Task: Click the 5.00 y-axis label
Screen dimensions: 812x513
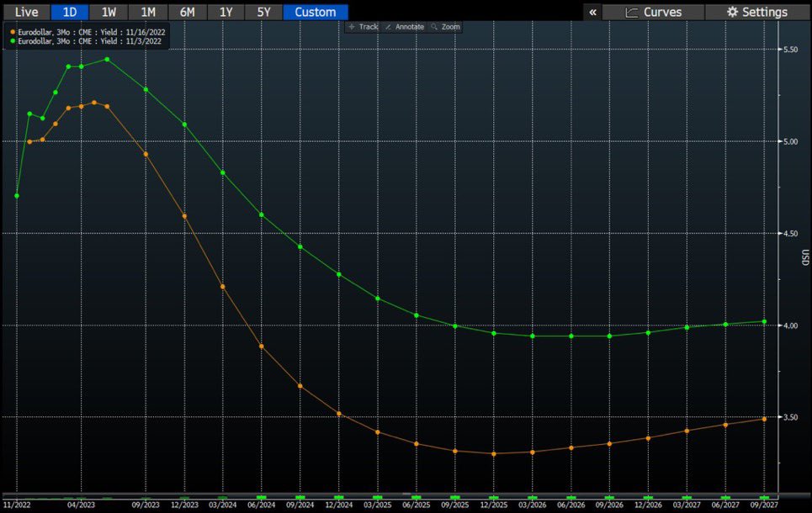Action: tap(790, 141)
